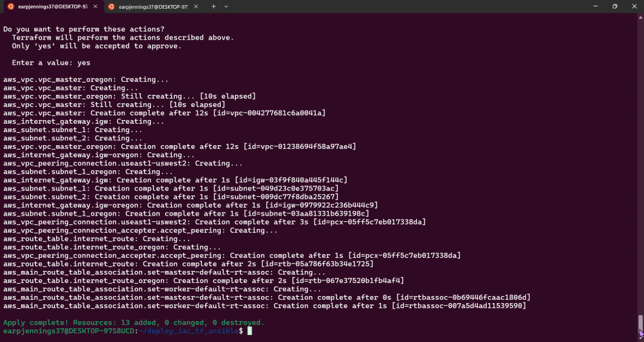Screen dimensions: 644x342
Task: Click 'Do you want to perform these actions?' text
Action: (84, 29)
